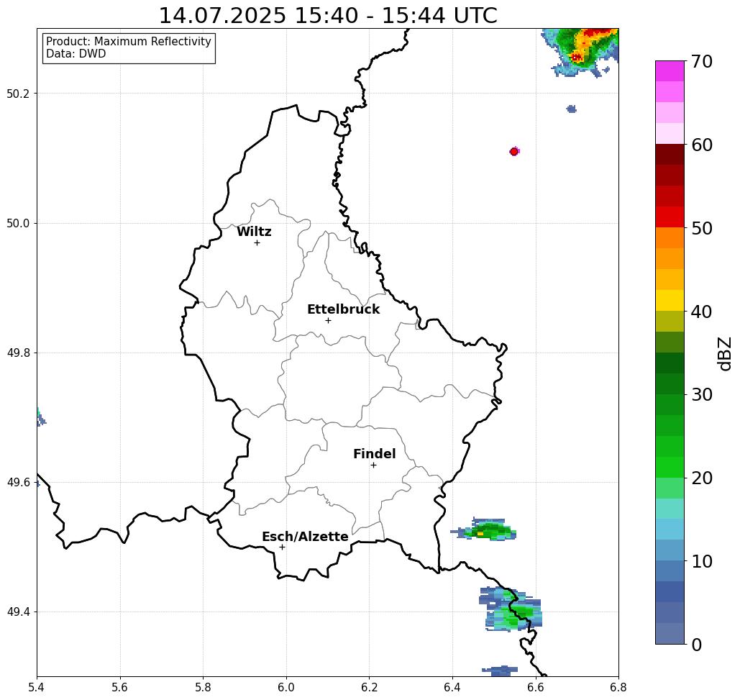Click the longitude tick label 6.8
740x700 pixels.
(x=618, y=688)
